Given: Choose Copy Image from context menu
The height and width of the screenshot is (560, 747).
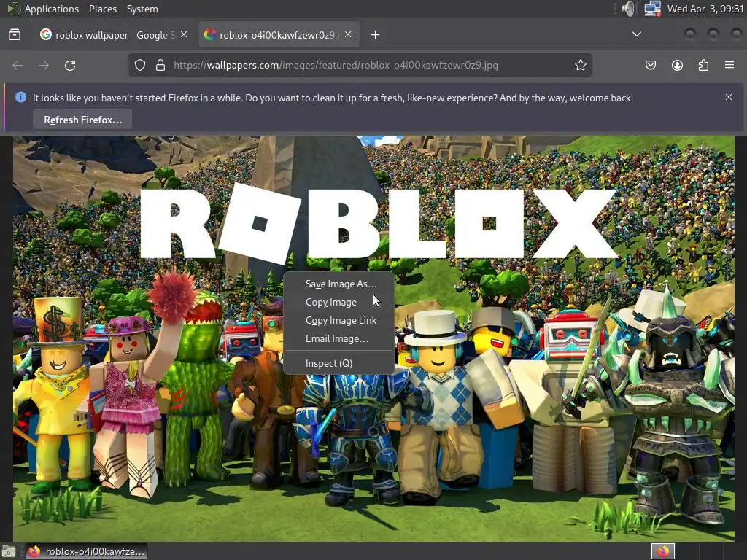Looking at the screenshot, I should click(338, 302).
